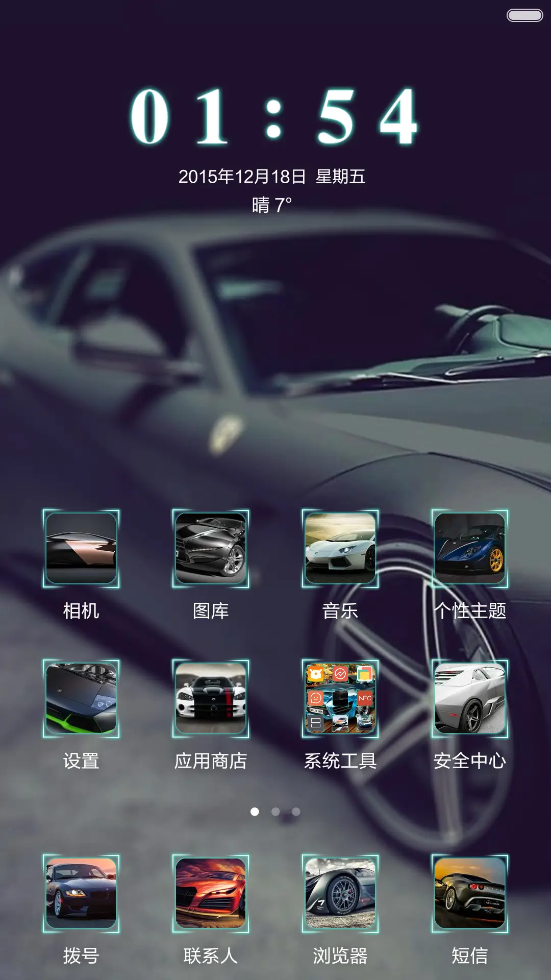Screen dimensions: 551x980
Task: Tap the 拨号 dialer icon
Action: coord(81,894)
